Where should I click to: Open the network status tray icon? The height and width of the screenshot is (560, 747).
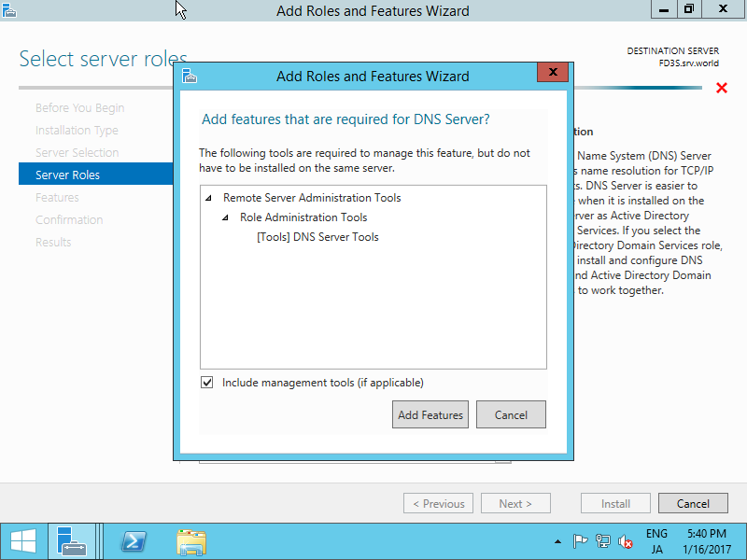[x=603, y=541]
